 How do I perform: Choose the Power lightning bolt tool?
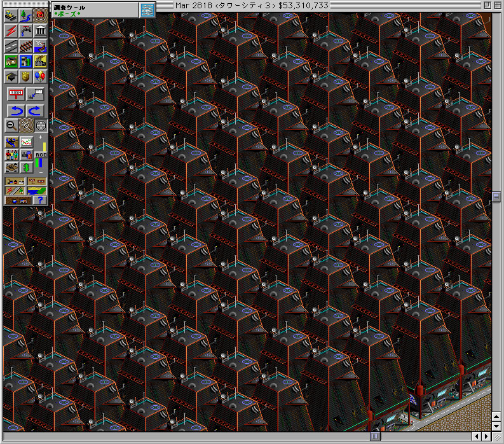[x=11, y=31]
